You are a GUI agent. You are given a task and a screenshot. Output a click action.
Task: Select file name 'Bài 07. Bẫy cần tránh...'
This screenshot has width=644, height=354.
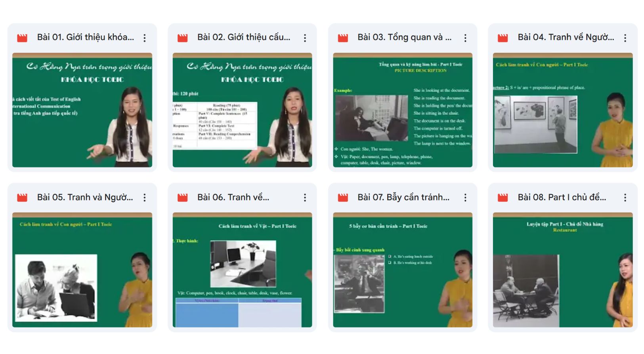(403, 197)
